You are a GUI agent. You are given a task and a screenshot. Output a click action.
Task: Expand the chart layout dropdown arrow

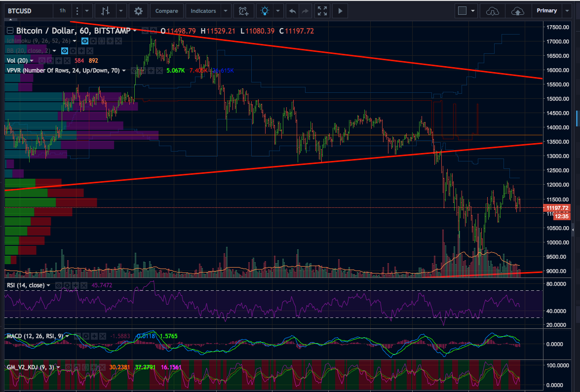click(473, 11)
